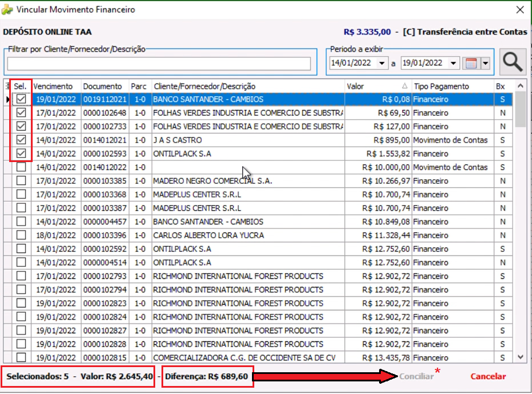Viewport: 532px width, 394px height.
Task: Check checkbox for document 0000102592
Action: click(x=21, y=249)
